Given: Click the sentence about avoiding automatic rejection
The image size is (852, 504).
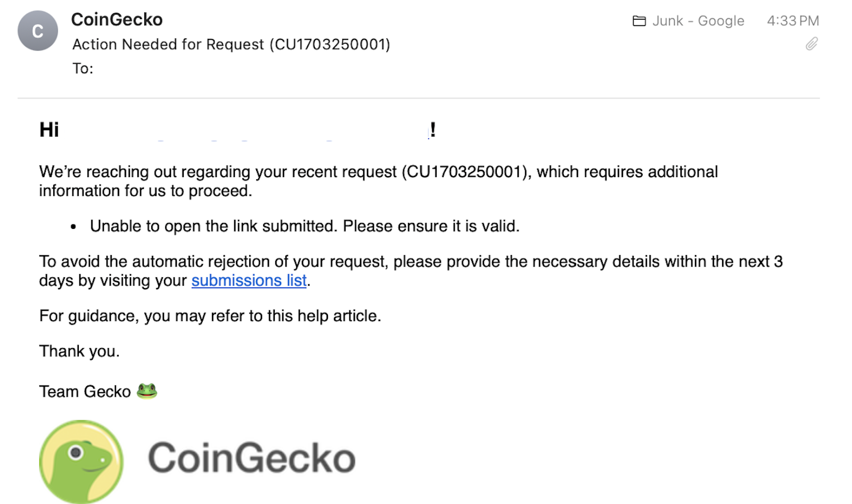Looking at the screenshot, I should [410, 262].
